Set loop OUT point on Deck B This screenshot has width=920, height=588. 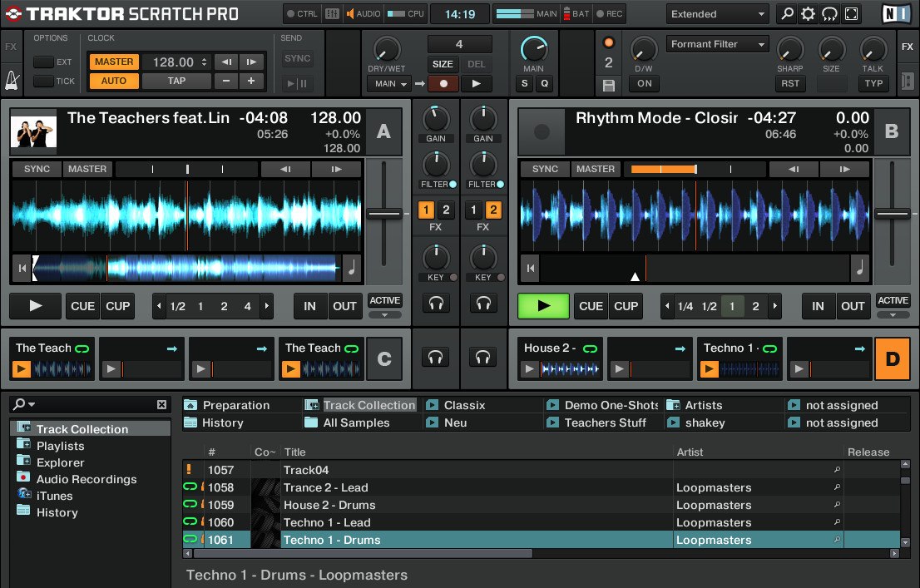click(x=853, y=306)
